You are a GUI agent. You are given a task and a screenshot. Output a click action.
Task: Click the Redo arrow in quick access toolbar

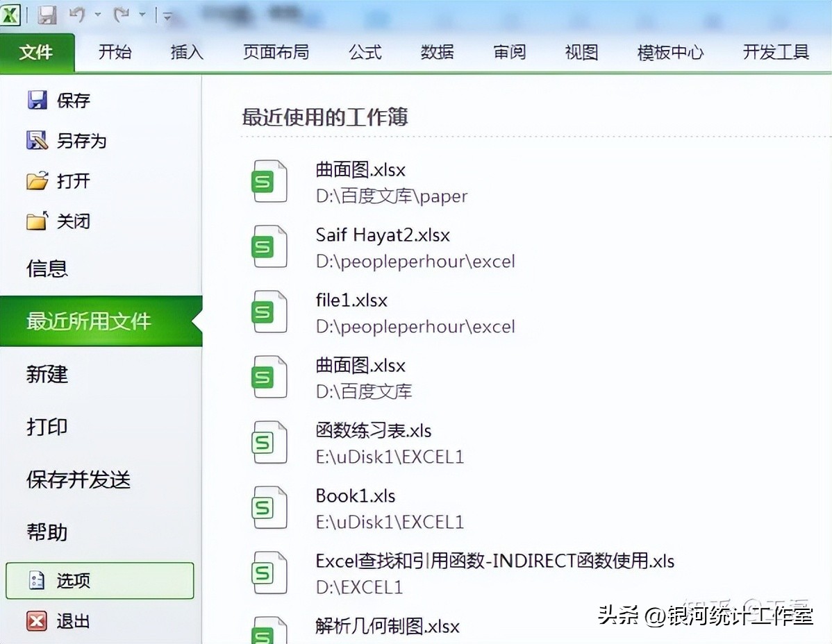[x=122, y=15]
